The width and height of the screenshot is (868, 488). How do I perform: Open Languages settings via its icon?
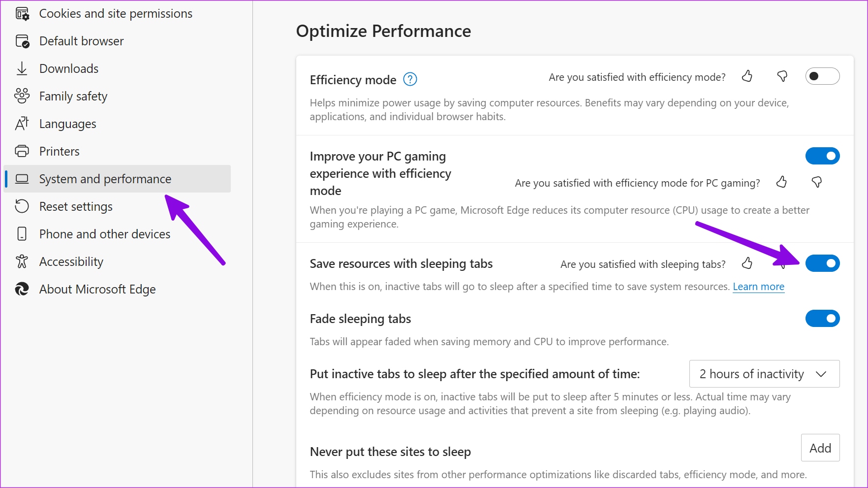coord(22,124)
